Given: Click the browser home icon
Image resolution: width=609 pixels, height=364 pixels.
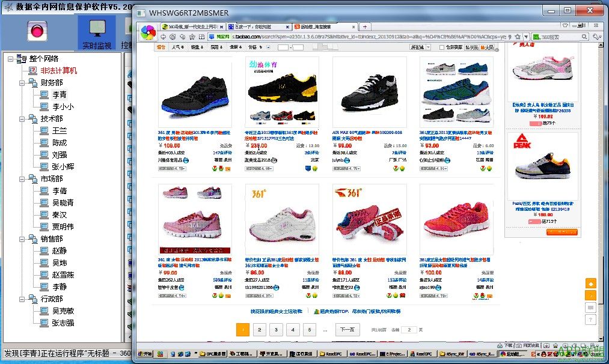Looking at the screenshot, I should click(x=192, y=37).
